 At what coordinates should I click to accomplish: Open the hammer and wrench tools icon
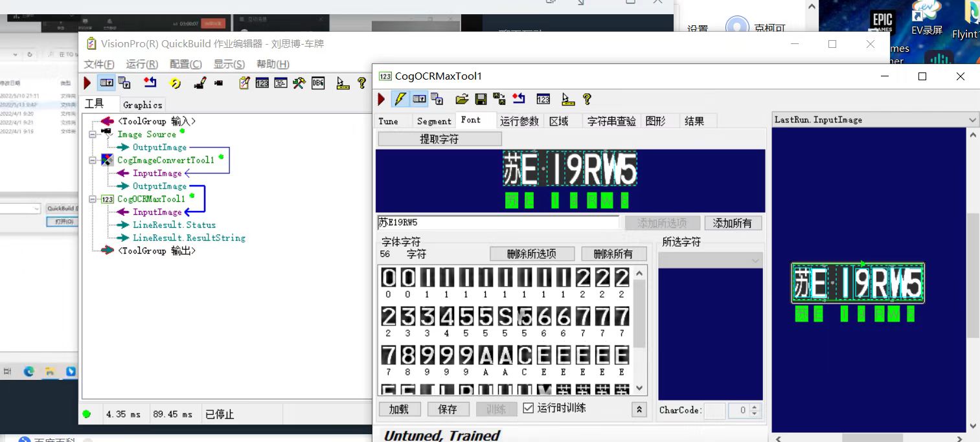299,83
